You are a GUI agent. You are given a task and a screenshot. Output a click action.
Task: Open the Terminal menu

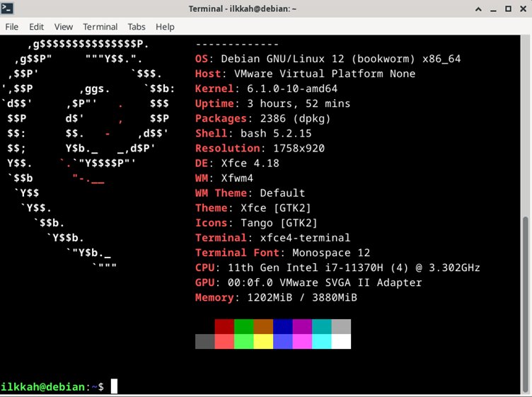100,27
